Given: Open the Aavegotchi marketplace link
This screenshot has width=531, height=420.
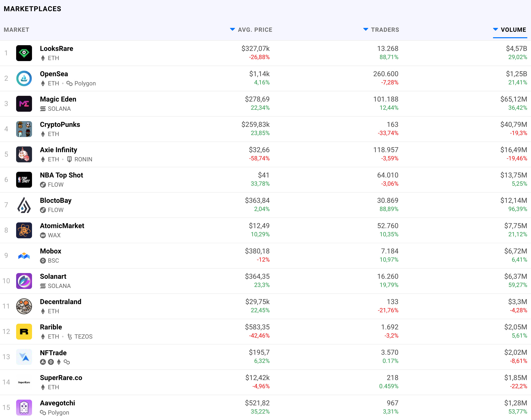Looking at the screenshot, I should click(58, 403).
